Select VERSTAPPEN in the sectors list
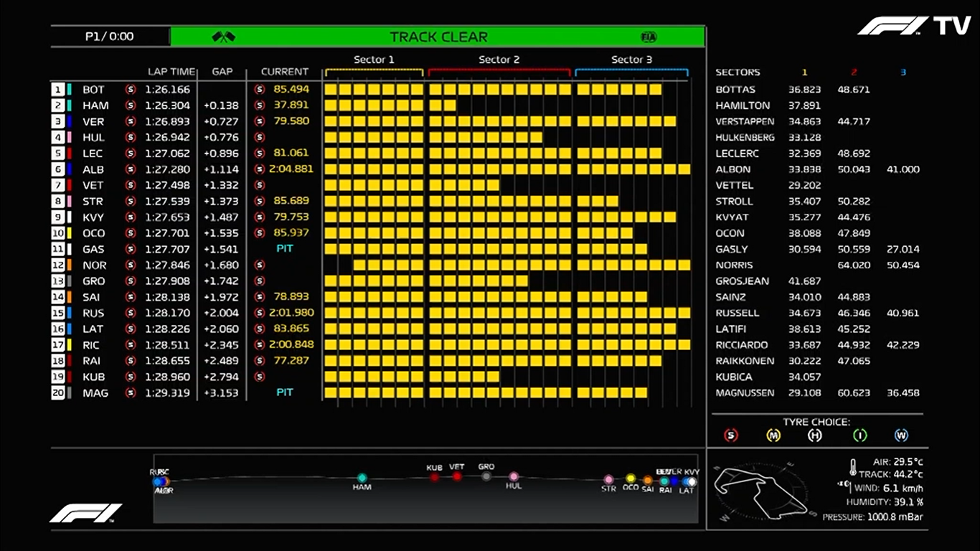Image resolution: width=980 pixels, height=551 pixels. pos(745,121)
